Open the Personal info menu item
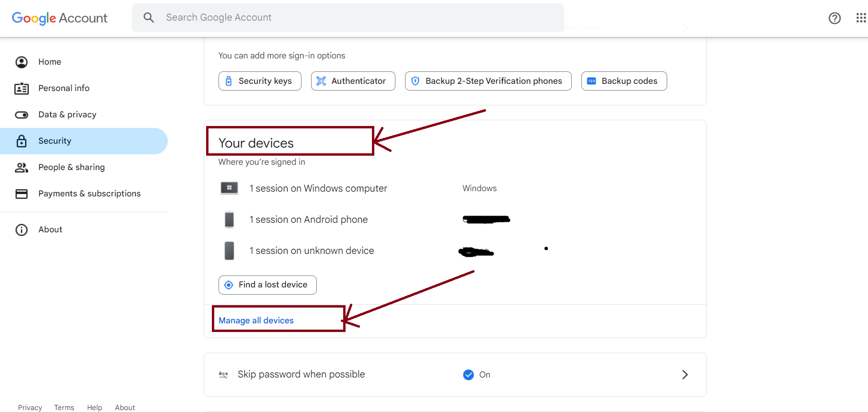This screenshot has width=868, height=412. point(64,88)
